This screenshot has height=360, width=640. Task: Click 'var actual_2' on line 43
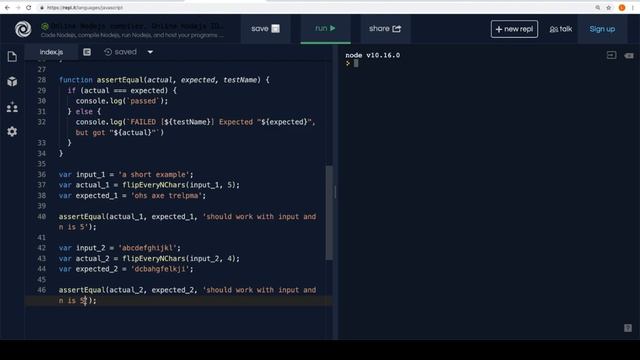tap(84, 258)
